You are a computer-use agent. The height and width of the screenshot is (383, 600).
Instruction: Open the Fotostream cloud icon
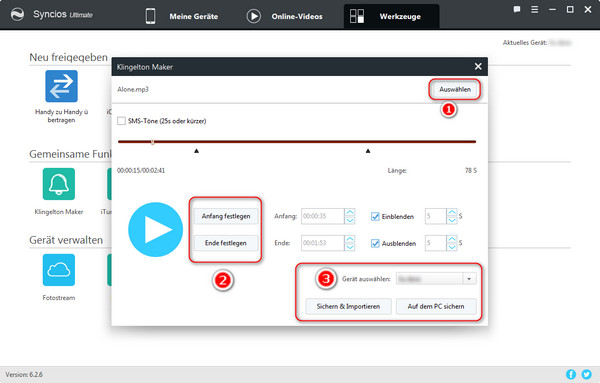59,270
